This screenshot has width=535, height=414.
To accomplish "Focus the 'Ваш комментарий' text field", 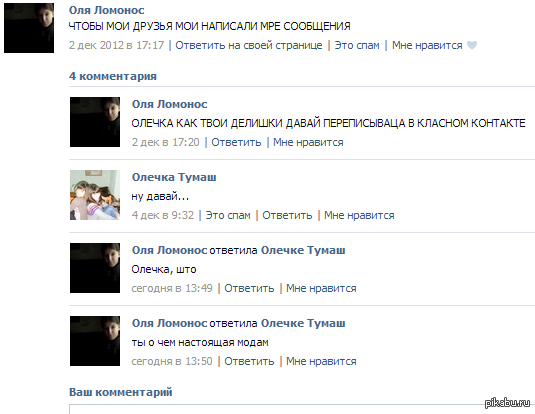I will pos(302,409).
